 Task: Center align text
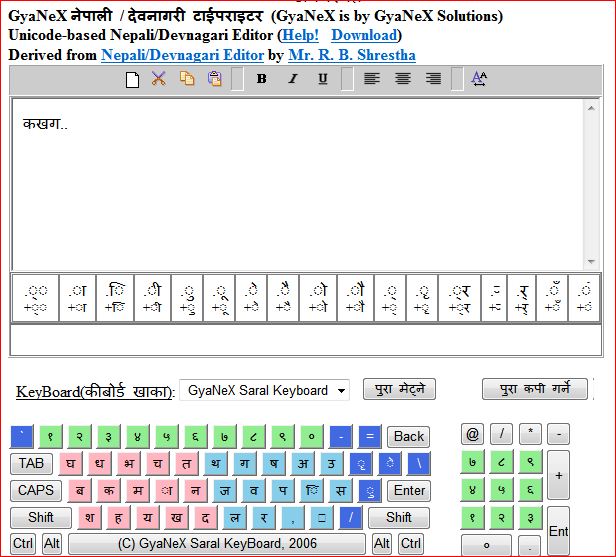coord(403,79)
